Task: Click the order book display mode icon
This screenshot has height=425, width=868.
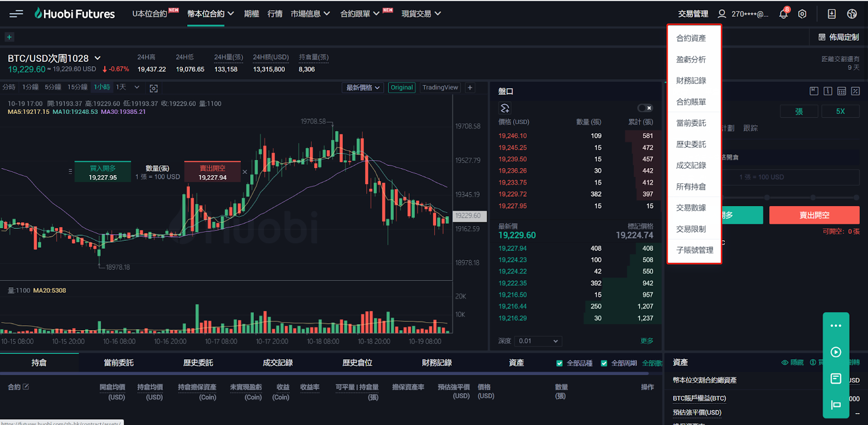Action: (505, 108)
